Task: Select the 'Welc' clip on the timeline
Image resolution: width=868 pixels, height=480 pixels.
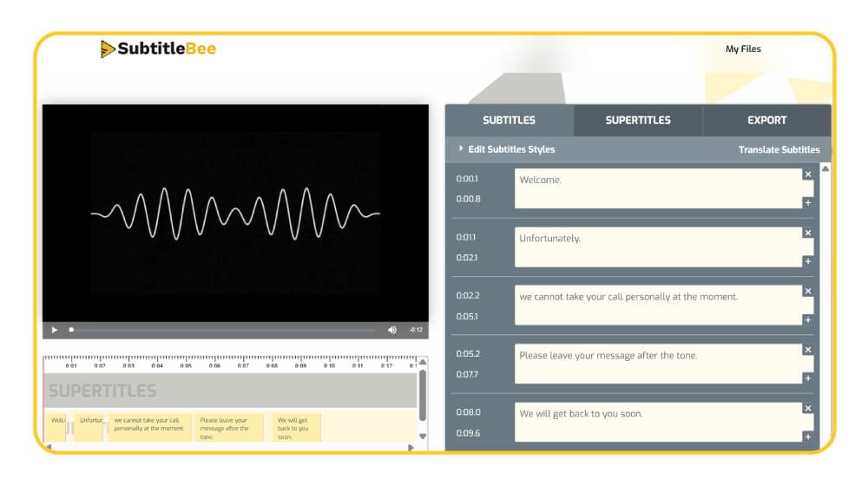Action: pyautogui.click(x=56, y=427)
